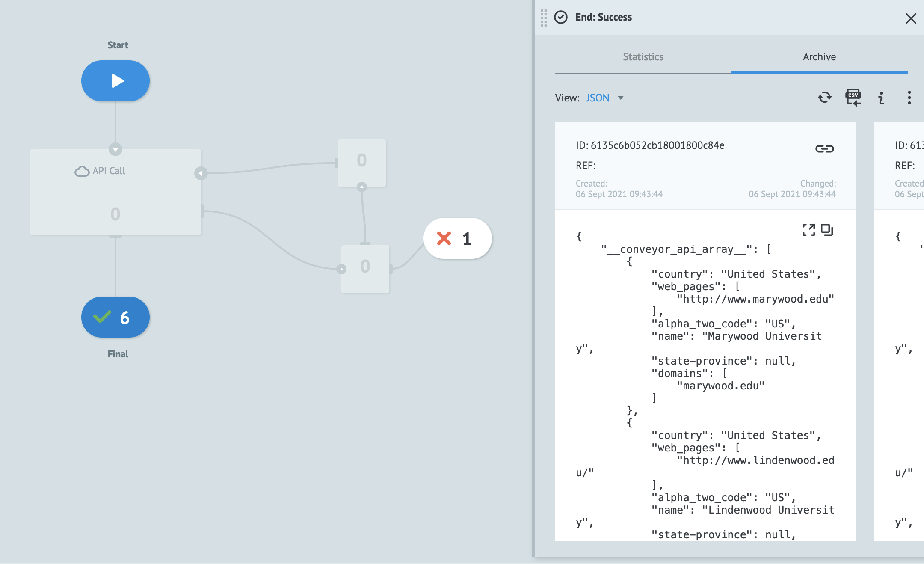Select the Archive tab

(819, 57)
